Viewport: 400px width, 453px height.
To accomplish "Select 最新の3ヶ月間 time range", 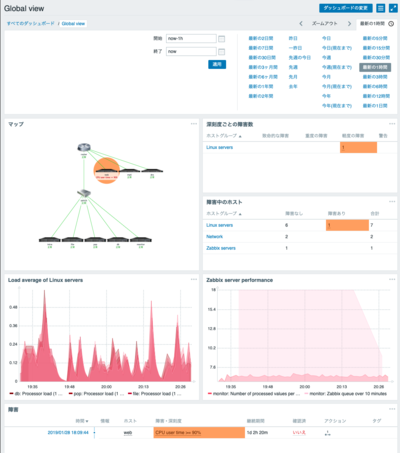I will pyautogui.click(x=263, y=67).
